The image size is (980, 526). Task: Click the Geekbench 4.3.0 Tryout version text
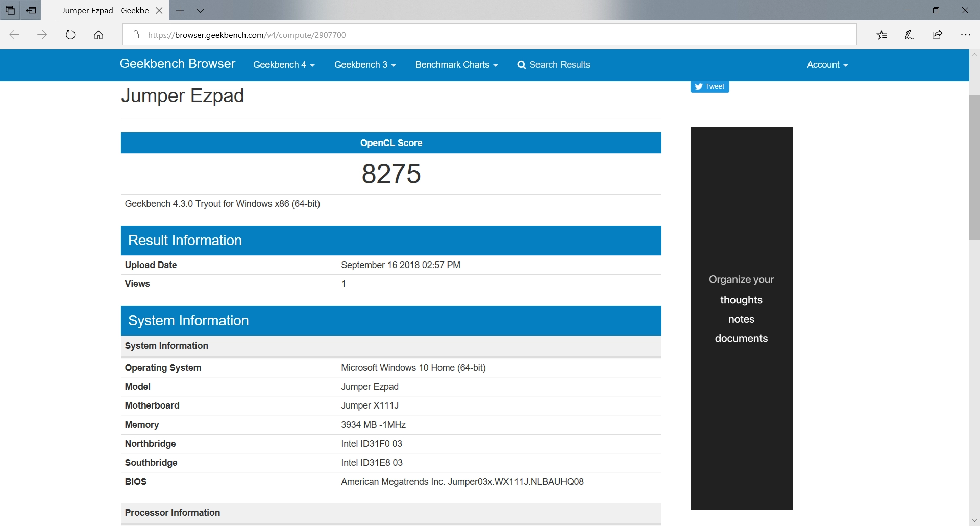click(223, 204)
